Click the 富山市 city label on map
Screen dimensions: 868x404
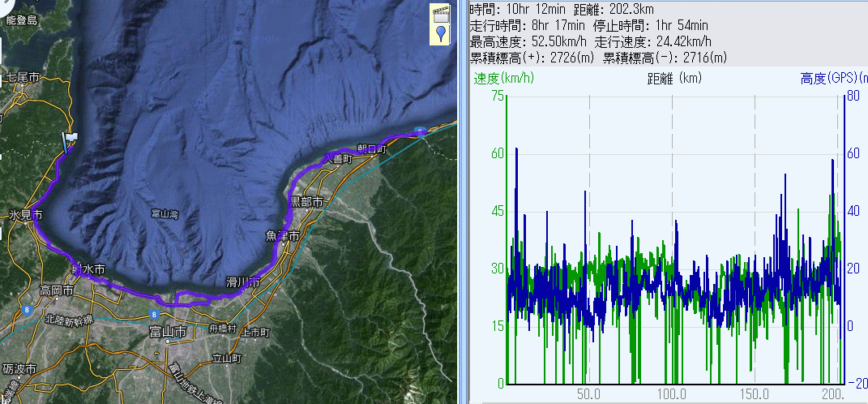(x=168, y=332)
